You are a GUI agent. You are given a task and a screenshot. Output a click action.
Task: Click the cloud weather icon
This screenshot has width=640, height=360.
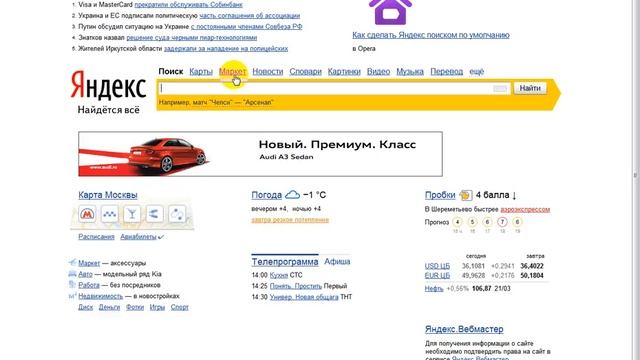[292, 195]
